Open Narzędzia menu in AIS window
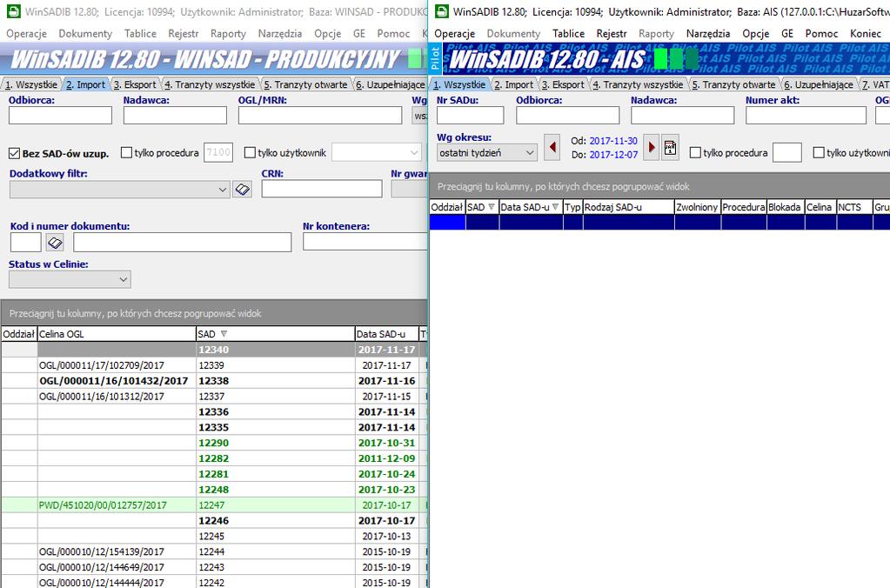The image size is (890, 588). coord(708,33)
